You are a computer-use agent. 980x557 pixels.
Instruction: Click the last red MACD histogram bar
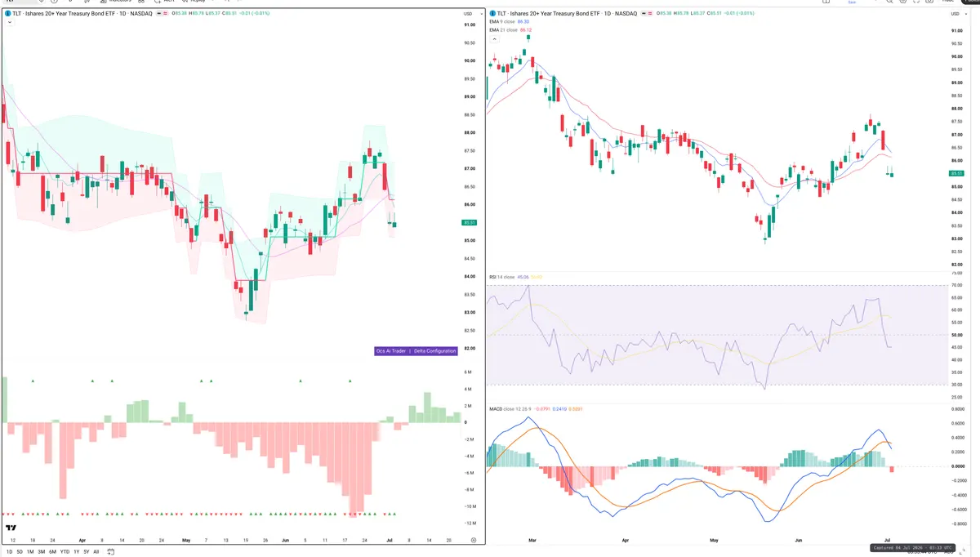click(x=892, y=469)
